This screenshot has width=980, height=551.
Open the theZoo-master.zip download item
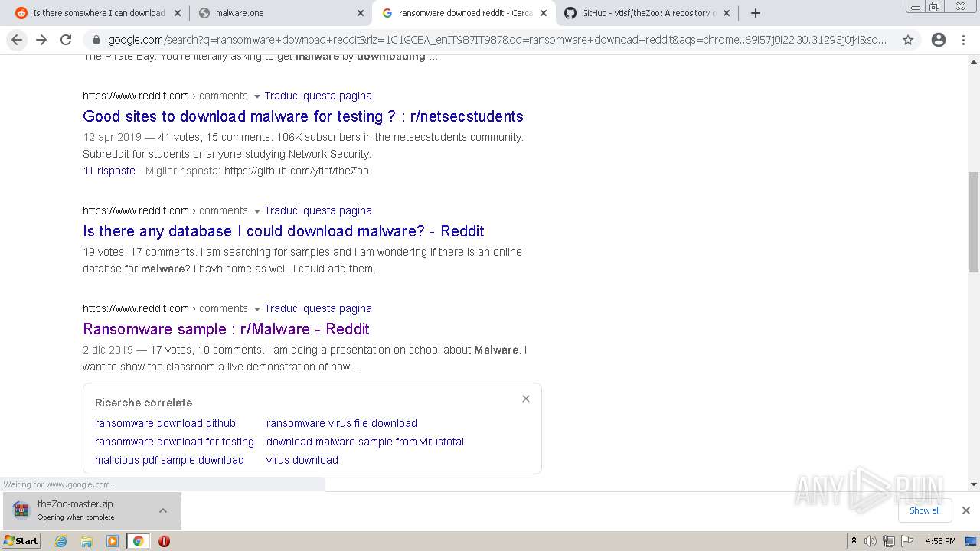(77, 510)
